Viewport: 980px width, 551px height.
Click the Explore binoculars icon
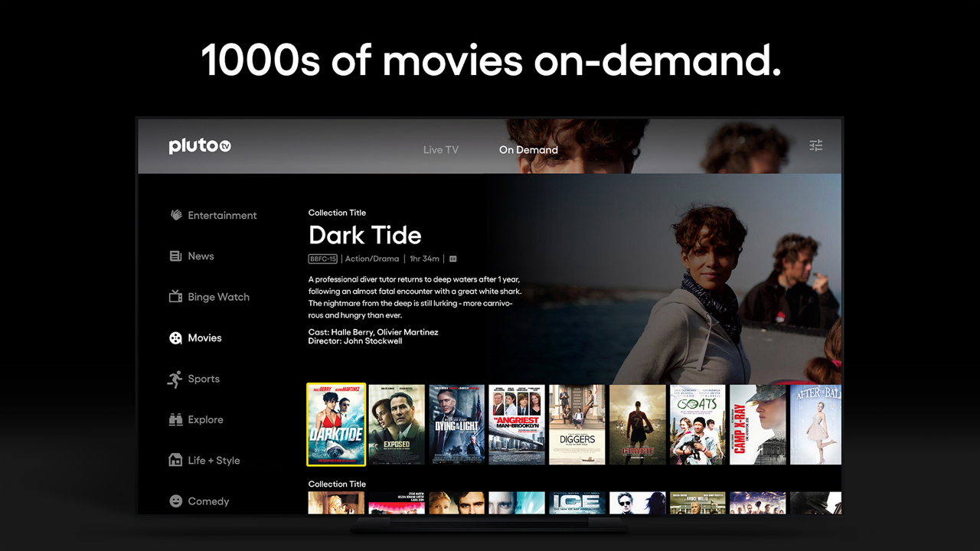[175, 419]
